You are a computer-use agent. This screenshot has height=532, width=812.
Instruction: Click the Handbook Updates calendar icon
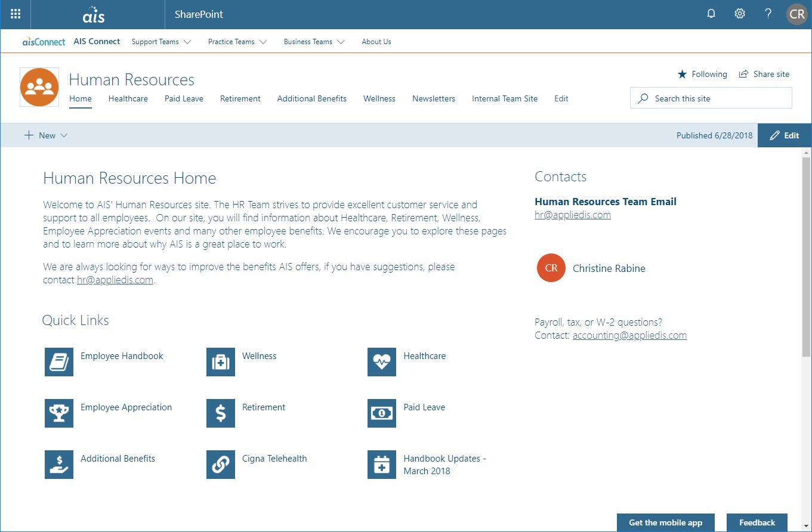(x=381, y=465)
